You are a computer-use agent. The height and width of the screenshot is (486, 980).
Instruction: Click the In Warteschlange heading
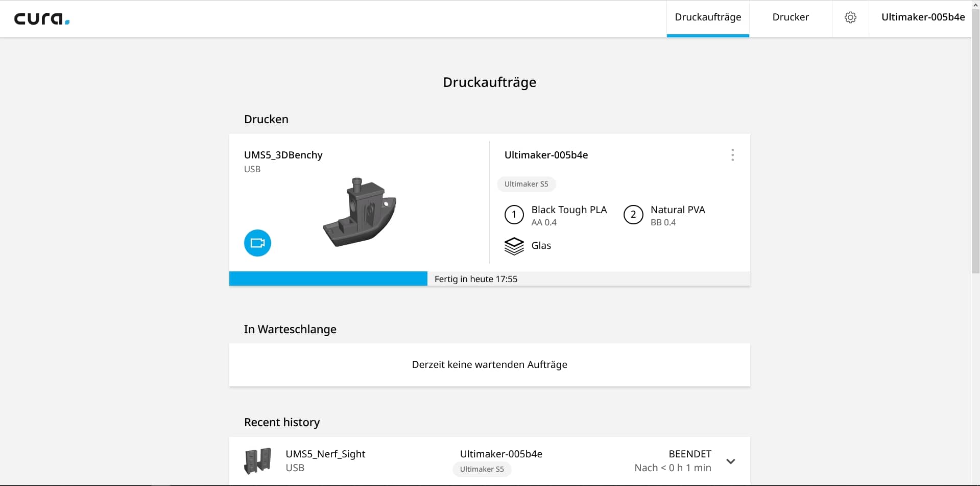pyautogui.click(x=290, y=329)
